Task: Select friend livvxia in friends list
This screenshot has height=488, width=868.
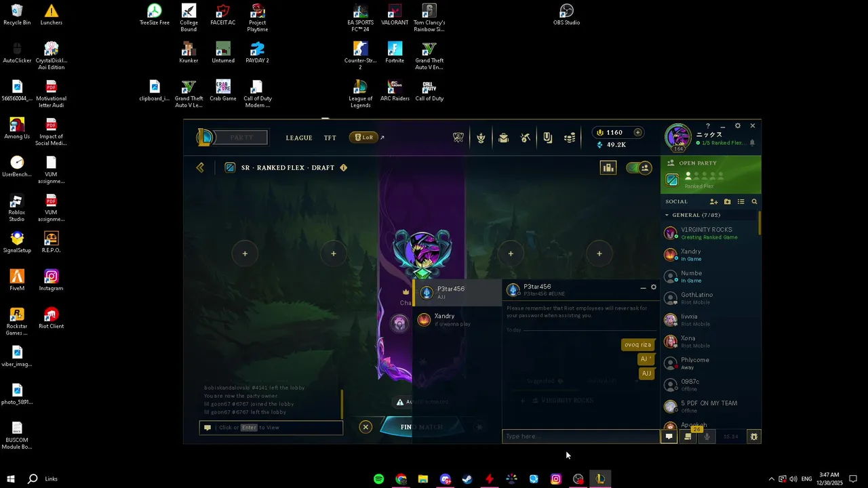Action: click(x=709, y=320)
